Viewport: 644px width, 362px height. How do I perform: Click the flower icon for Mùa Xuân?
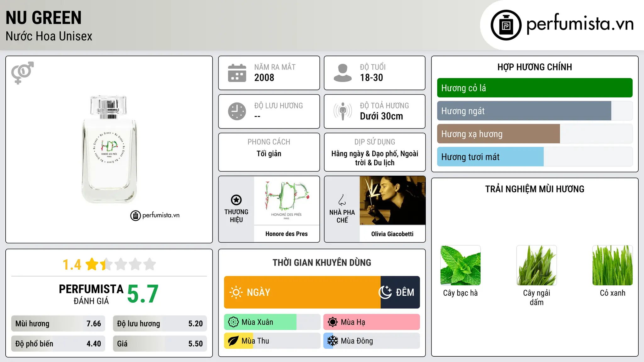[x=233, y=322]
